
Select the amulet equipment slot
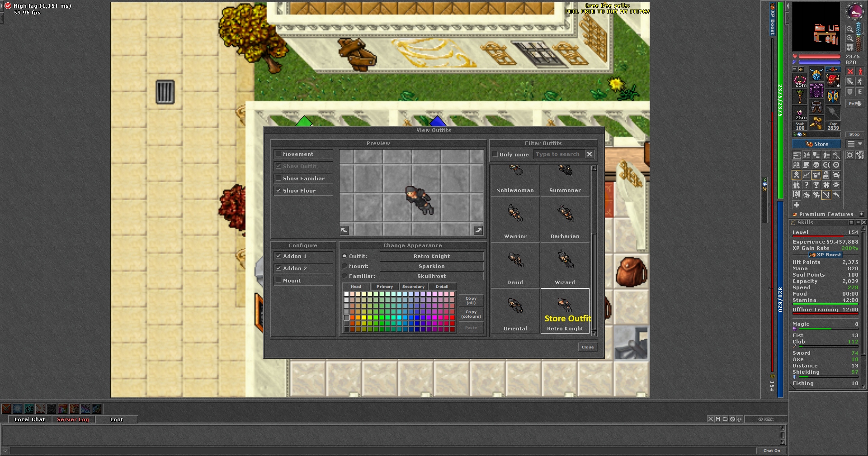coord(800,80)
